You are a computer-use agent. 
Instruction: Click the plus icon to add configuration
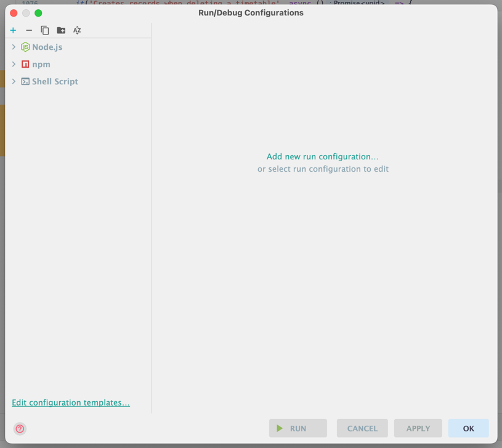point(13,30)
